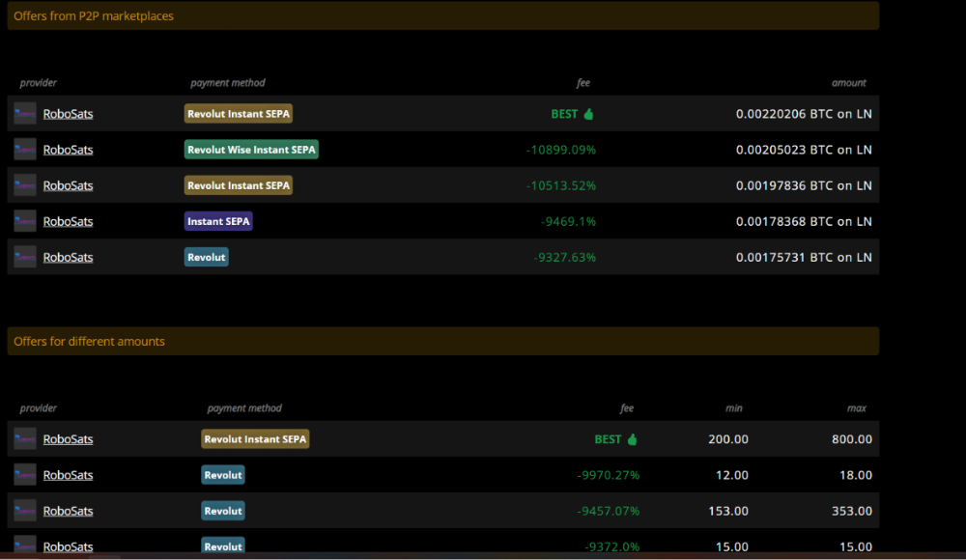Click the max value 353.00
This screenshot has width=966, height=560.
pyautogui.click(x=852, y=511)
